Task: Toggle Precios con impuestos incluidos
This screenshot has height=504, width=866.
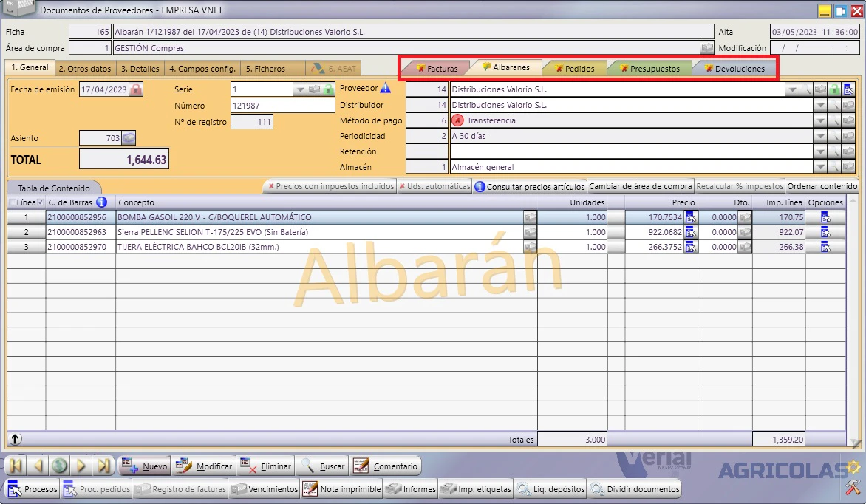Action: (x=331, y=186)
